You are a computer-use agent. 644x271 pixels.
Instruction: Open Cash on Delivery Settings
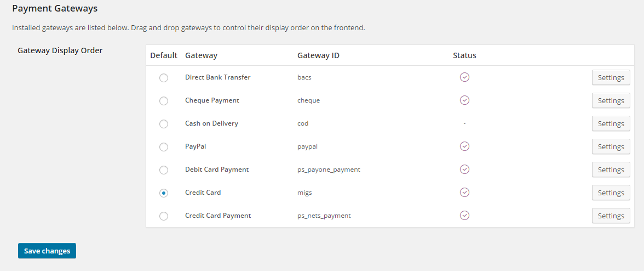[611, 124]
